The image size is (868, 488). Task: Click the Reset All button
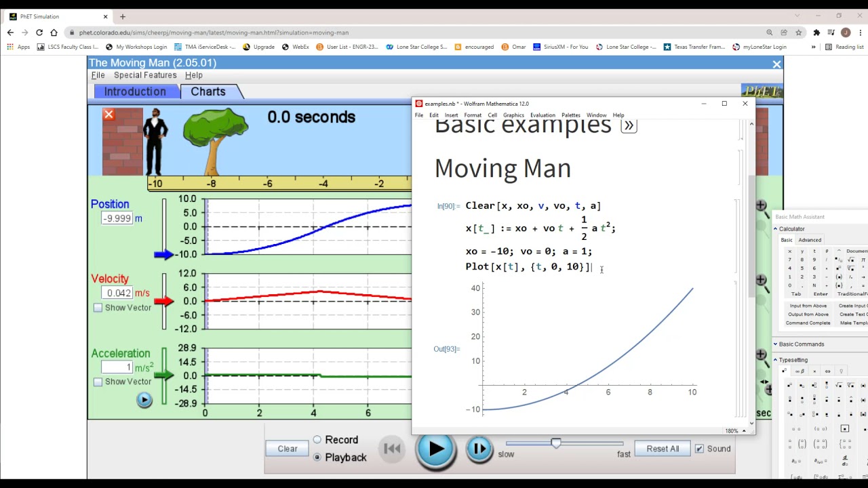pos(663,449)
